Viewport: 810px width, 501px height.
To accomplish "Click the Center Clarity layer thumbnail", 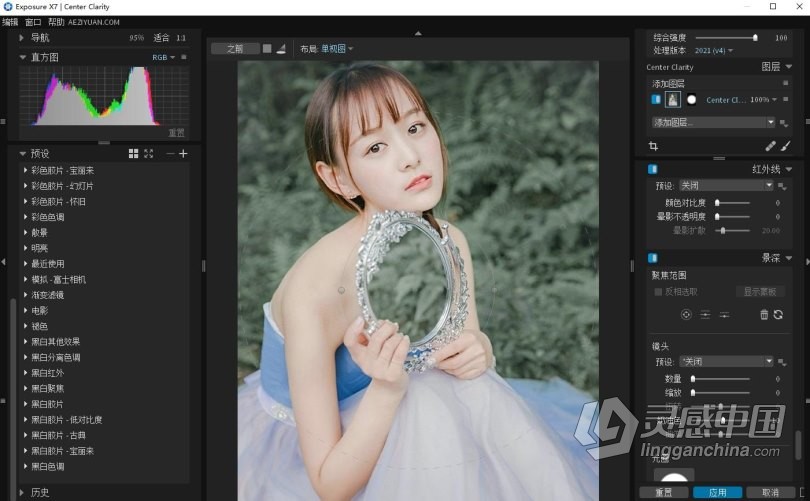I will click(x=673, y=100).
